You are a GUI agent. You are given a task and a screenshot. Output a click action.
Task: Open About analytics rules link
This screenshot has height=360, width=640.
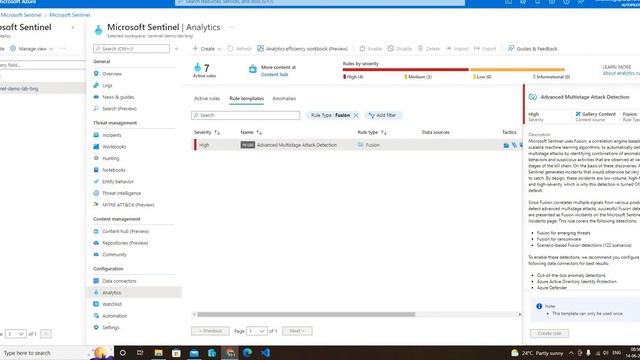pyautogui.click(x=621, y=73)
